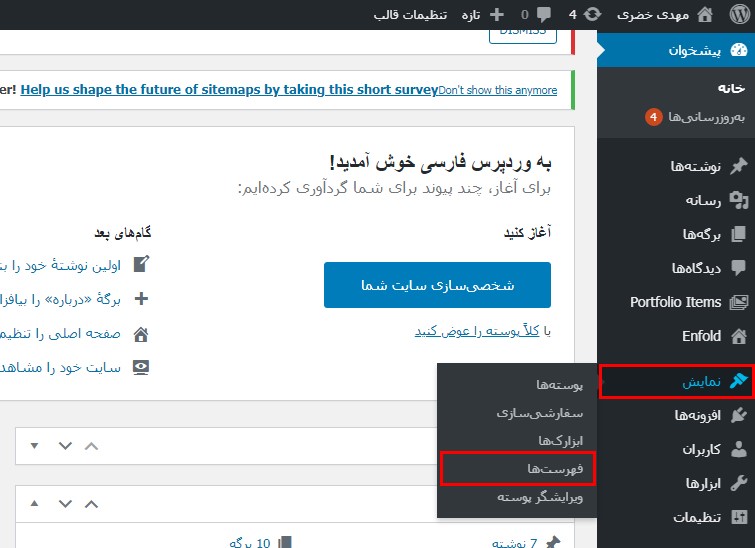The height and width of the screenshot is (548, 755).
Task: Click the view-site screen icon beside سایت خود
Action: coord(141,368)
